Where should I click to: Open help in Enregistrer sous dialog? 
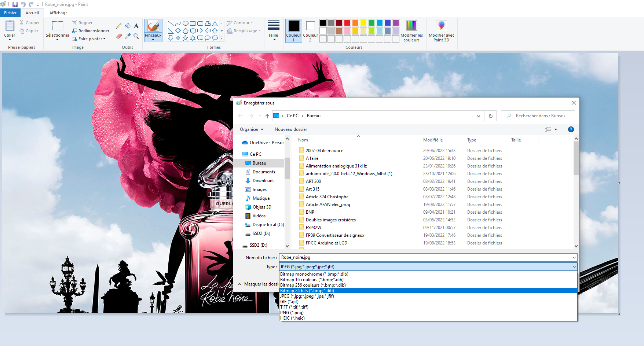[x=571, y=129]
